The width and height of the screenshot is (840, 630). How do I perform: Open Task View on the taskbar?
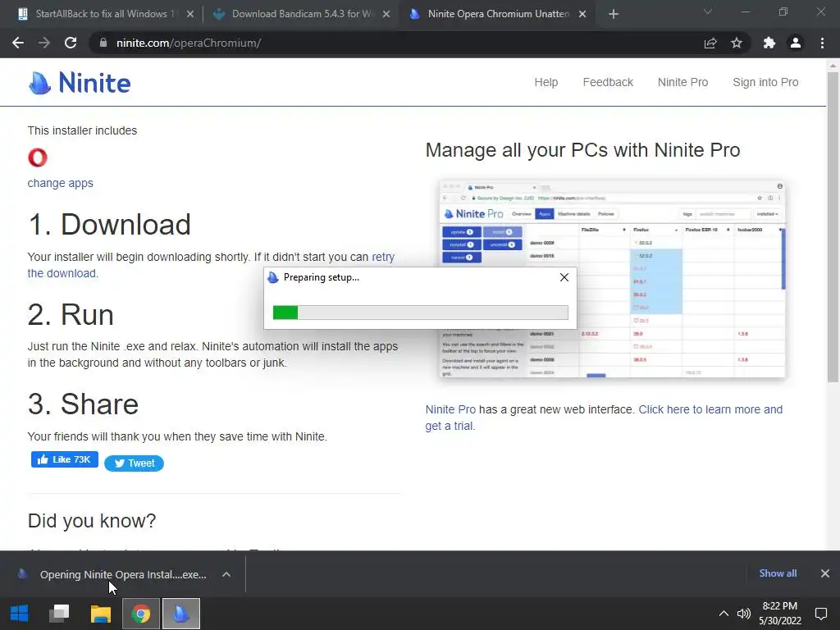(x=59, y=614)
